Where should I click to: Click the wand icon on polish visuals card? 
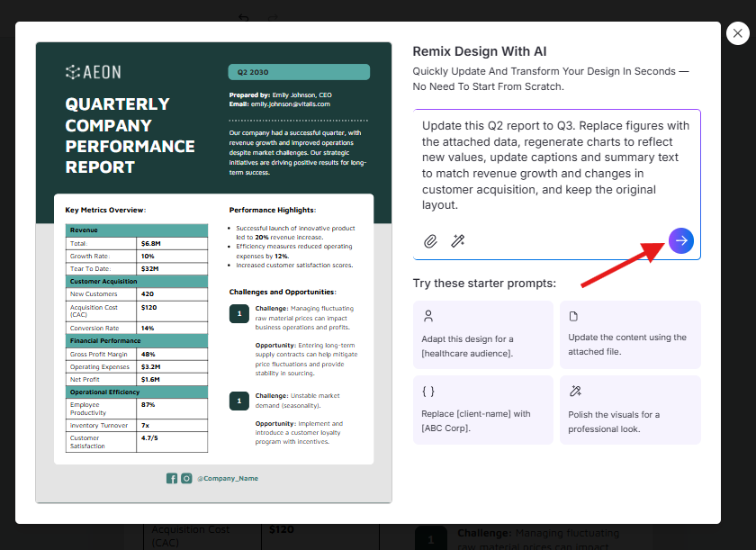[x=574, y=391]
